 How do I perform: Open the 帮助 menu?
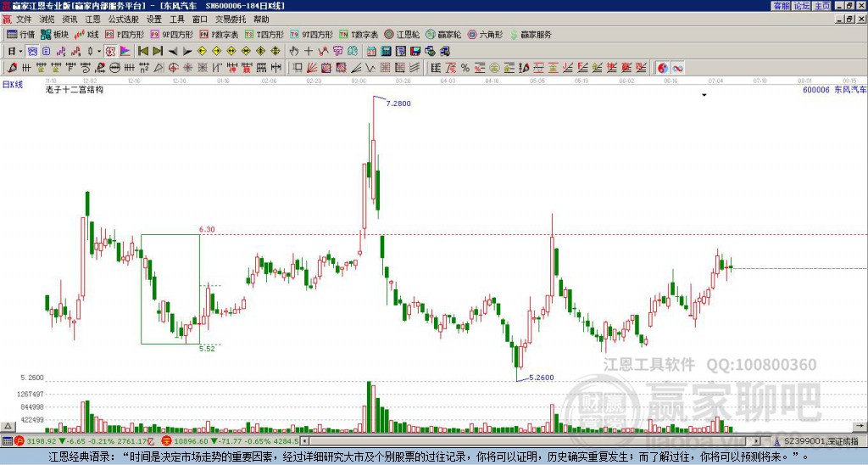[x=261, y=20]
